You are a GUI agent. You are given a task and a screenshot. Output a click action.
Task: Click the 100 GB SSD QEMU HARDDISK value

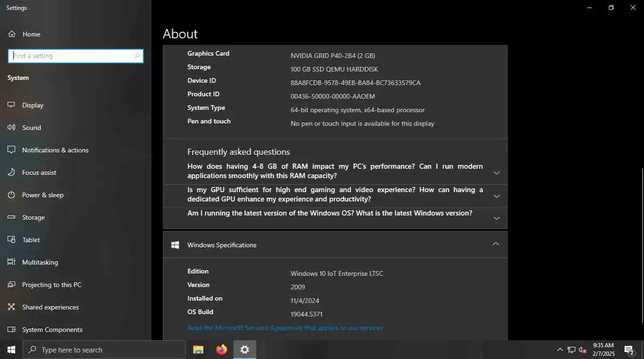pos(334,69)
